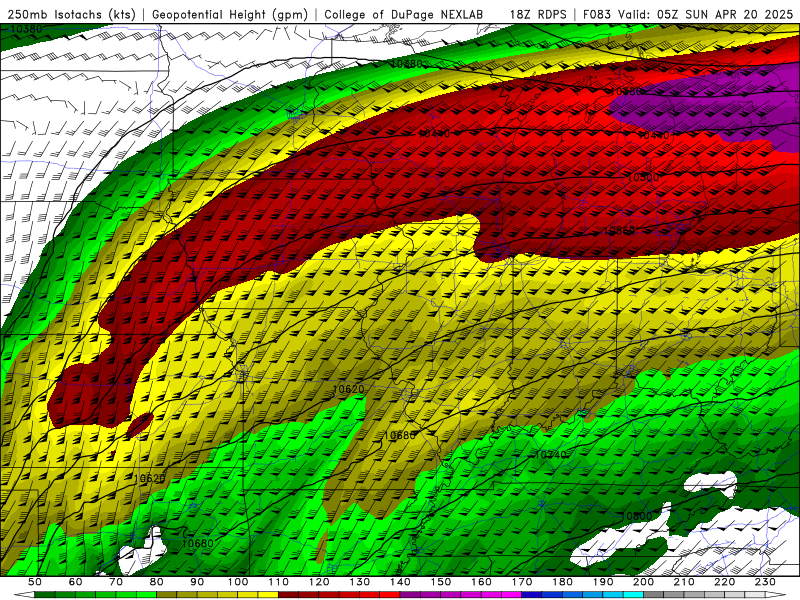Click the 150 value on the color scale
Image resolution: width=800 pixels, height=600 pixels.
click(x=441, y=582)
